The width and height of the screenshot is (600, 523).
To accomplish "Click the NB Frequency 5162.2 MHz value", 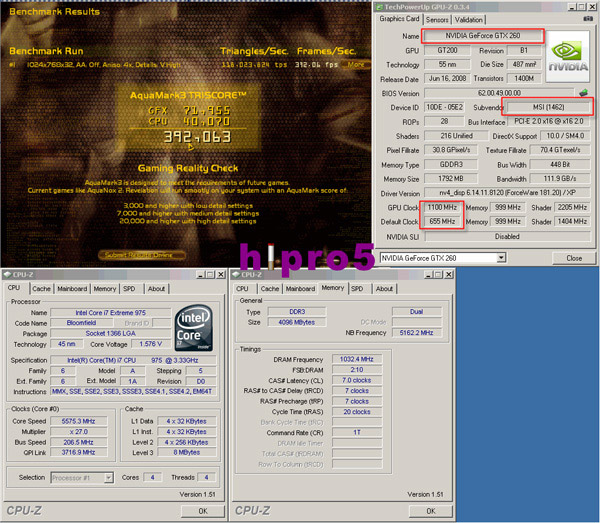I will [x=416, y=333].
